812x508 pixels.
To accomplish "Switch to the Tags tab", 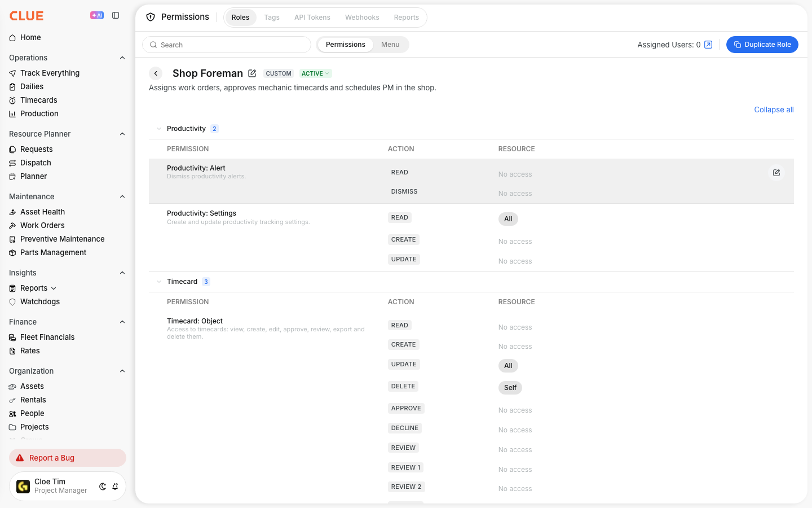I will [x=272, y=17].
